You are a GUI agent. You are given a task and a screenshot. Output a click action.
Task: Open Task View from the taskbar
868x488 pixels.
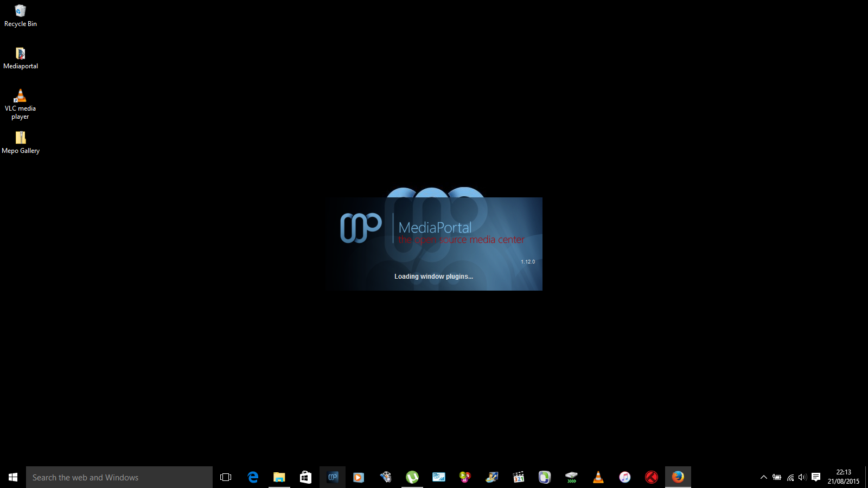(226, 477)
